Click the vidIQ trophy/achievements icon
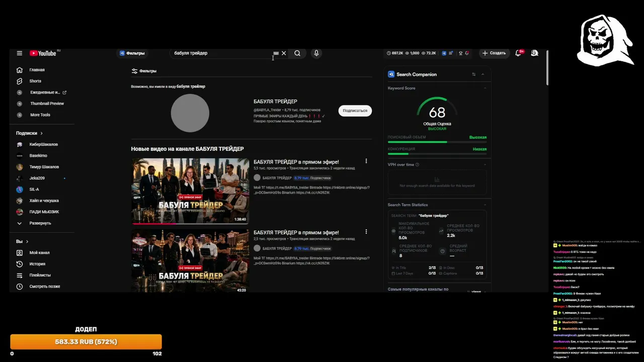This screenshot has height=362, width=644. pyautogui.click(x=460, y=53)
